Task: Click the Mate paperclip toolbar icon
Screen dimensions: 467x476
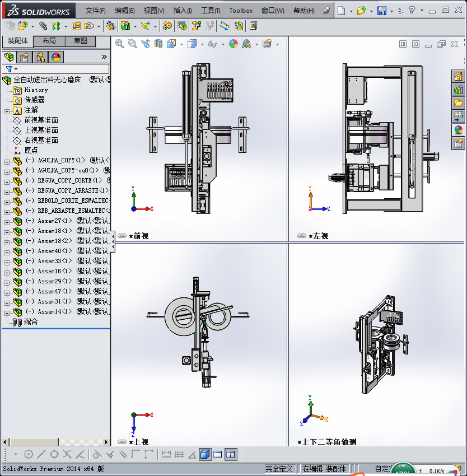Action: pyautogui.click(x=43, y=26)
